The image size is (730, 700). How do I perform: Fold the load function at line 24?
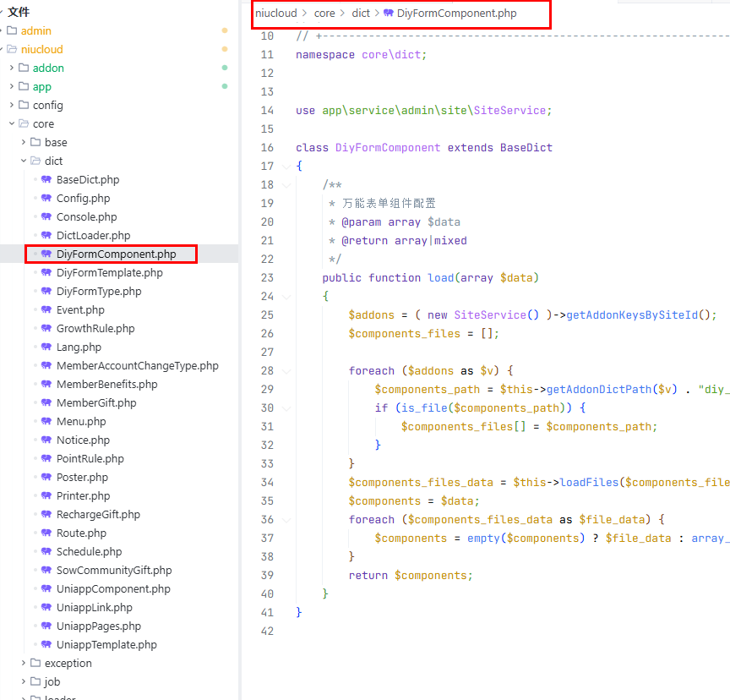pos(288,296)
